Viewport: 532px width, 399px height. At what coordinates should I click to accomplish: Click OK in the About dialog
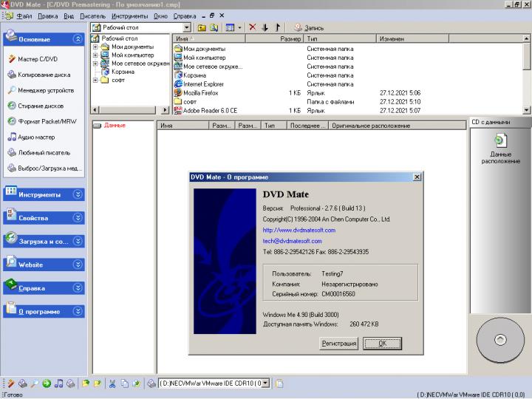tap(382, 344)
